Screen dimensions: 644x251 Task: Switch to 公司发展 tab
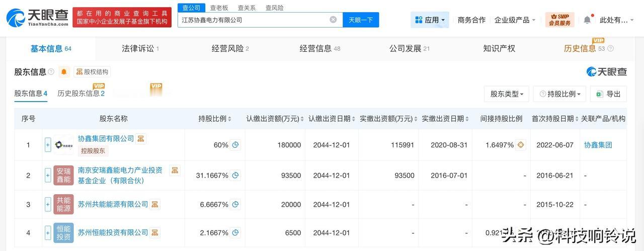pos(410,48)
